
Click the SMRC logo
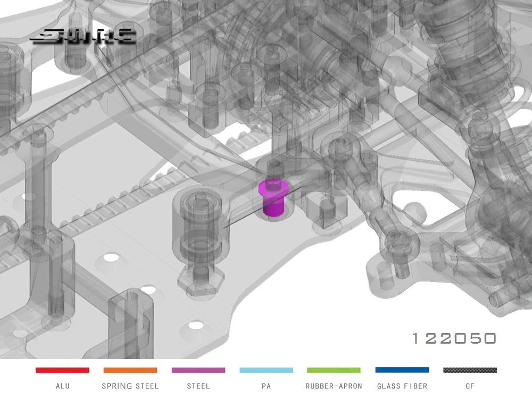tap(83, 36)
